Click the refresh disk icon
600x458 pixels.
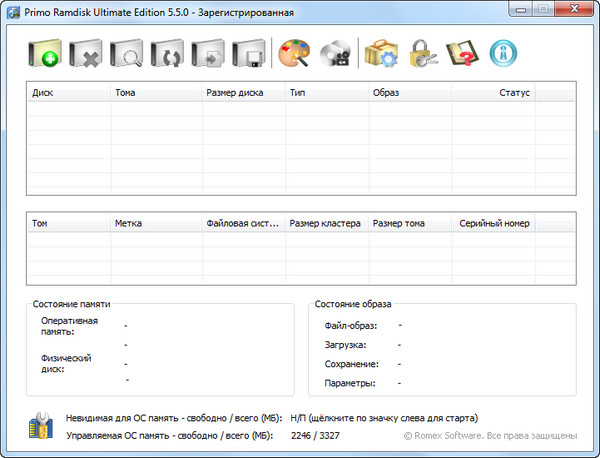click(x=168, y=53)
